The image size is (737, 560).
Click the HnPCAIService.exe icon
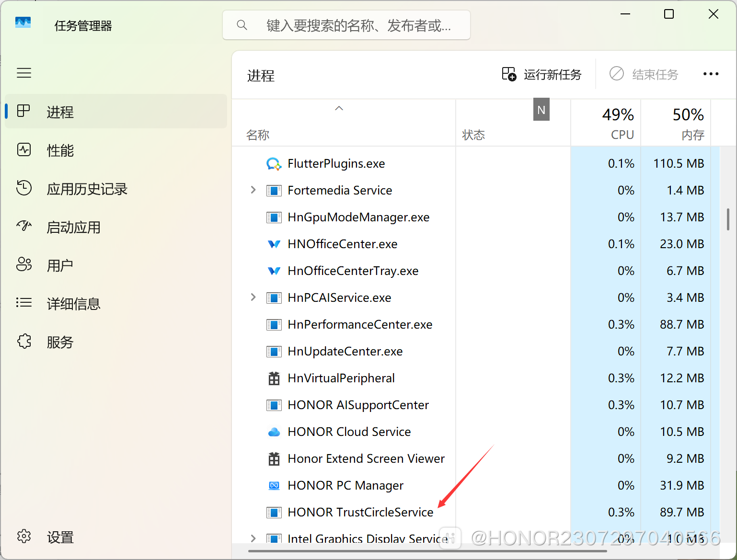[x=274, y=298]
